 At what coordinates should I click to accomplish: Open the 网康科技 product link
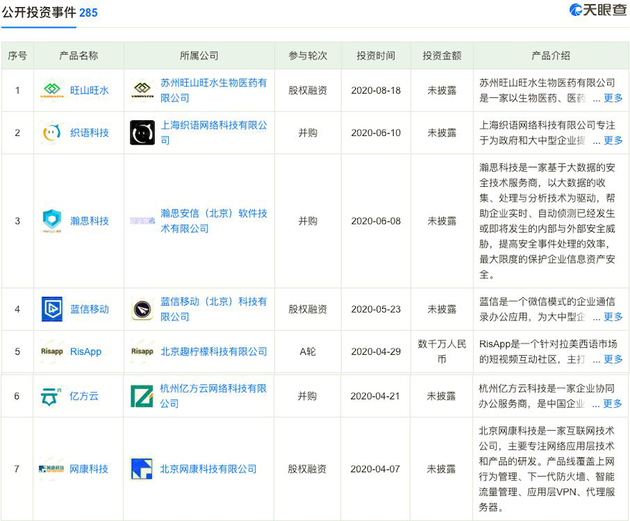click(x=88, y=468)
